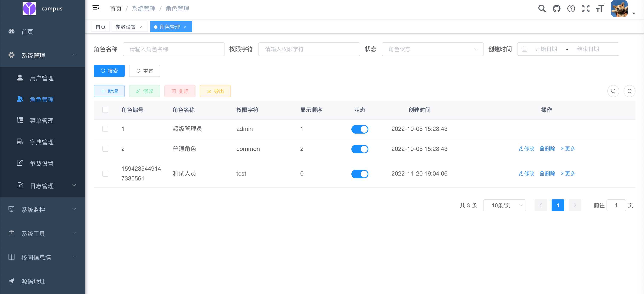Screen dimensions: 644x294
Task: Disable status switch for 测试人员 role
Action: (360, 174)
